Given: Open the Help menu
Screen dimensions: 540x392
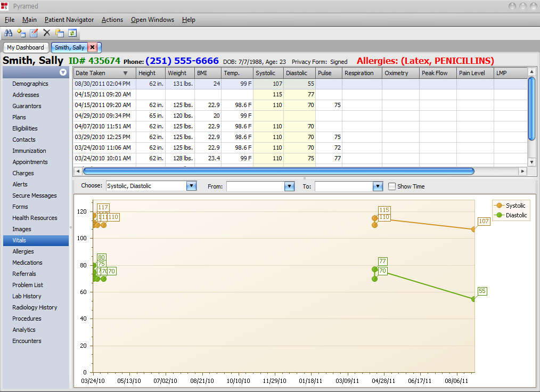Looking at the screenshot, I should [x=189, y=20].
